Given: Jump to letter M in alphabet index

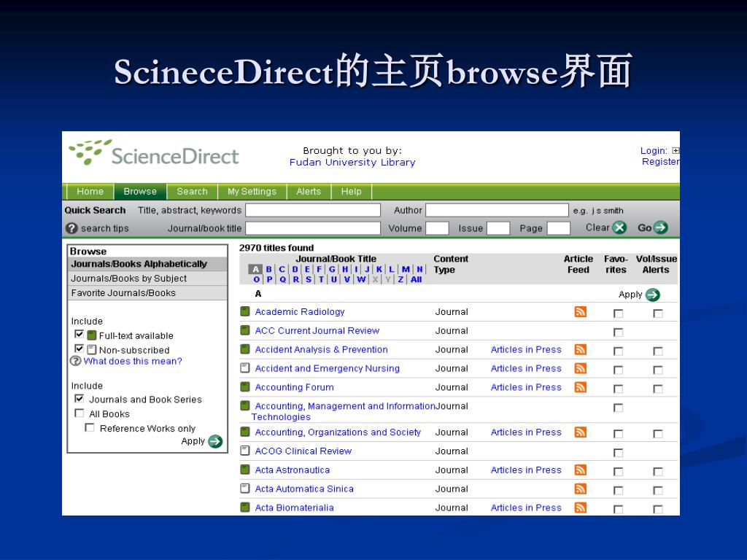Looking at the screenshot, I should tap(406, 269).
